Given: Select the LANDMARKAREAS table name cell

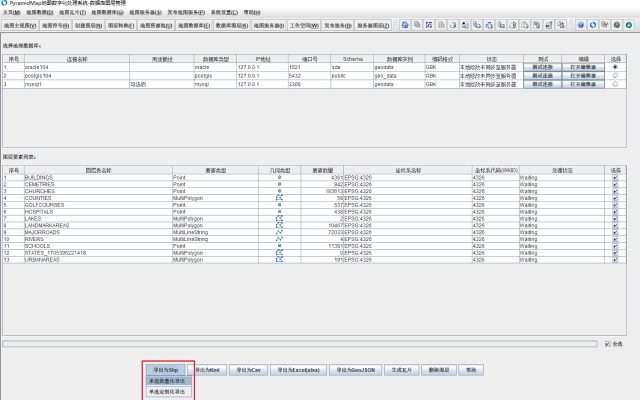Looking at the screenshot, I should click(x=98, y=225).
